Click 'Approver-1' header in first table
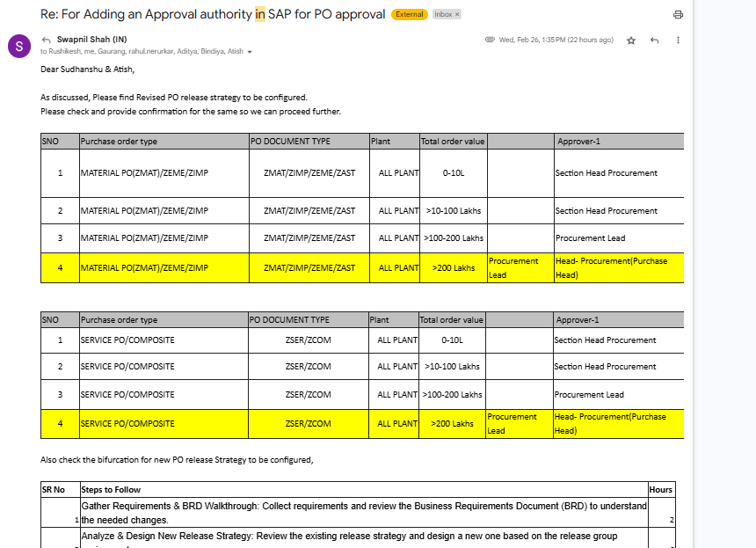 [578, 141]
